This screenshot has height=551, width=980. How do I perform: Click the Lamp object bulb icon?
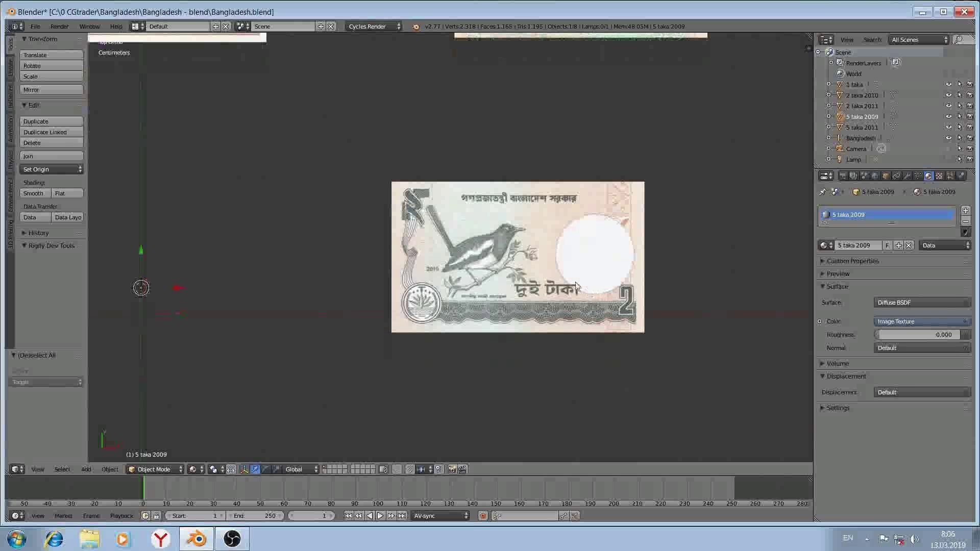pyautogui.click(x=840, y=160)
